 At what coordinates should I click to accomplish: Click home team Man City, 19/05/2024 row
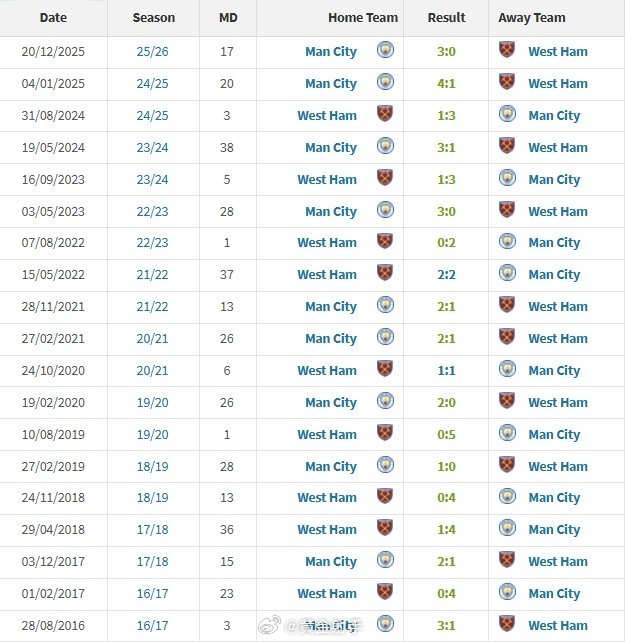330,148
